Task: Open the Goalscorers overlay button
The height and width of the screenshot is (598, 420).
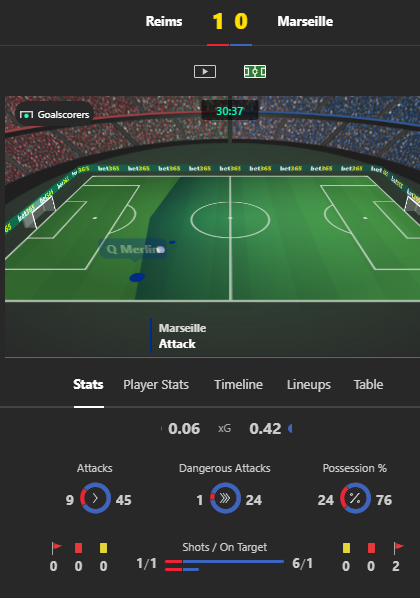Action: [54, 114]
